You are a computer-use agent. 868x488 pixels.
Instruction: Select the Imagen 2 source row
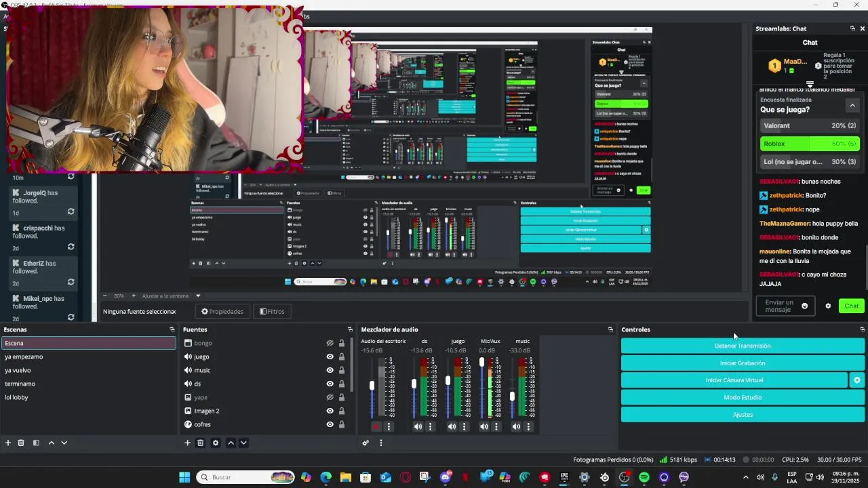pyautogui.click(x=267, y=411)
